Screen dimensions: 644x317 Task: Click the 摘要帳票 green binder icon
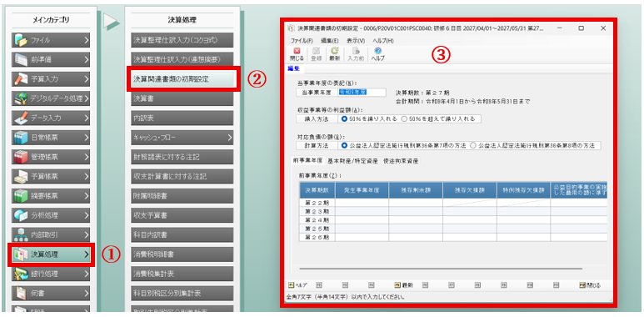[21, 196]
